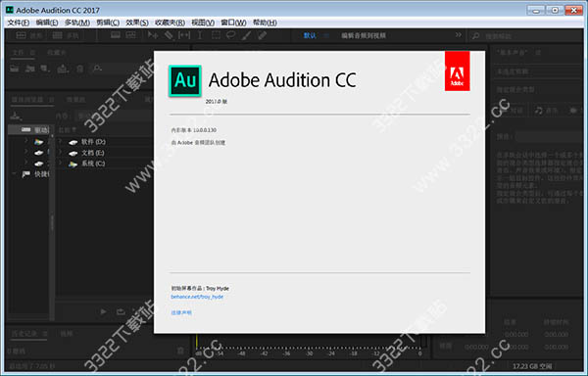This screenshot has width=588, height=376.
Task: Click the New File icon in Files panel
Action: click(45, 69)
